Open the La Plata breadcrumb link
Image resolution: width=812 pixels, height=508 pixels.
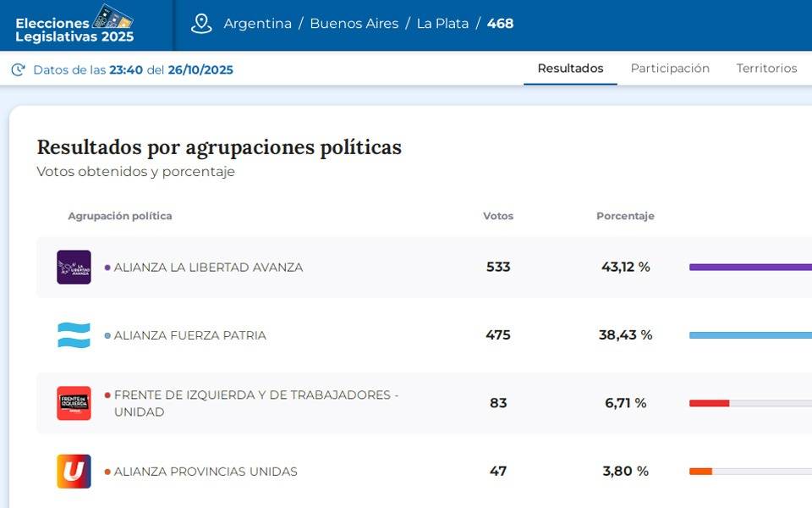click(442, 24)
